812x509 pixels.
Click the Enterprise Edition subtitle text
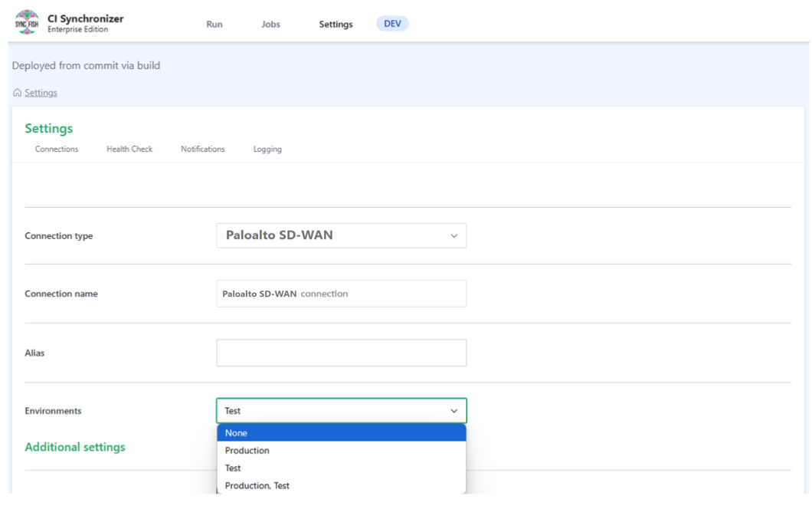click(77, 30)
